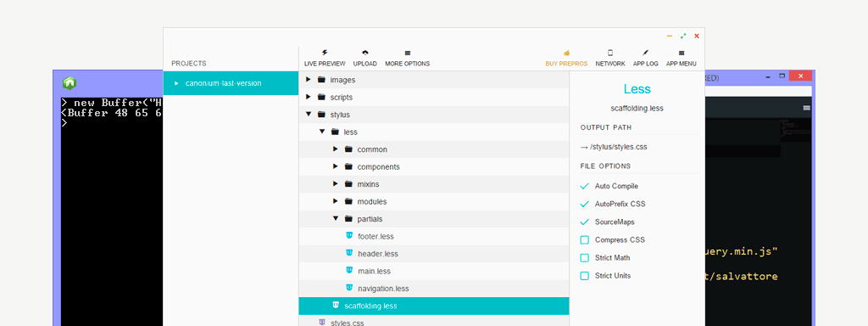Expand the modules folder arrow
The width and height of the screenshot is (868, 326).
(x=336, y=201)
